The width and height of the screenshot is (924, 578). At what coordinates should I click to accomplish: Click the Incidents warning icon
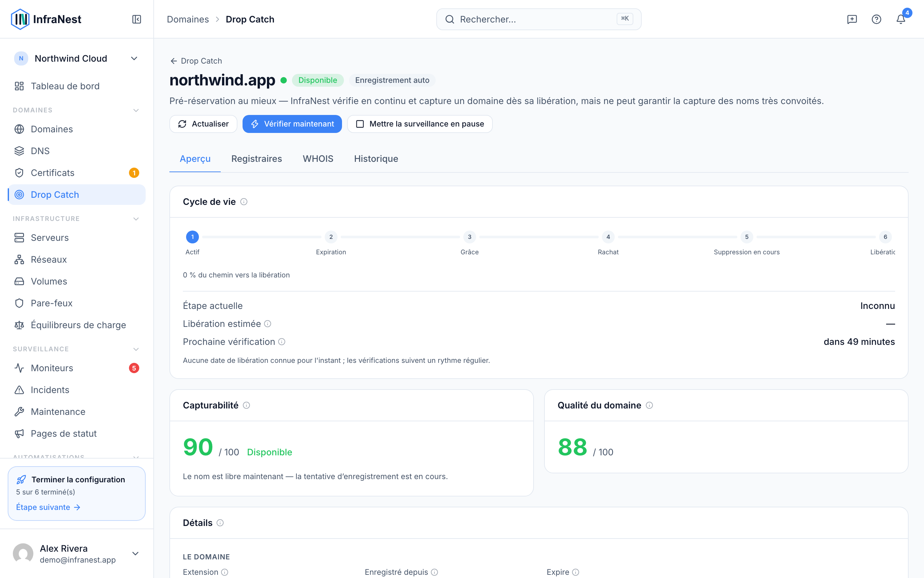pos(19,390)
